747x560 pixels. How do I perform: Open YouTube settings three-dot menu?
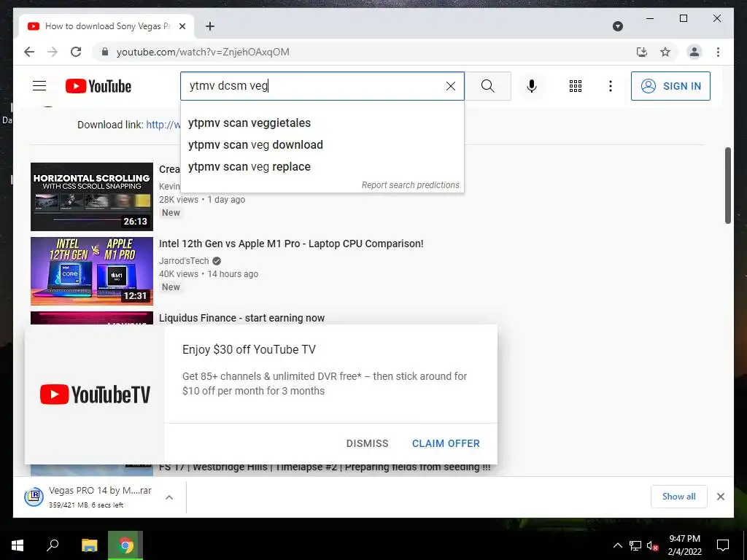tap(611, 86)
